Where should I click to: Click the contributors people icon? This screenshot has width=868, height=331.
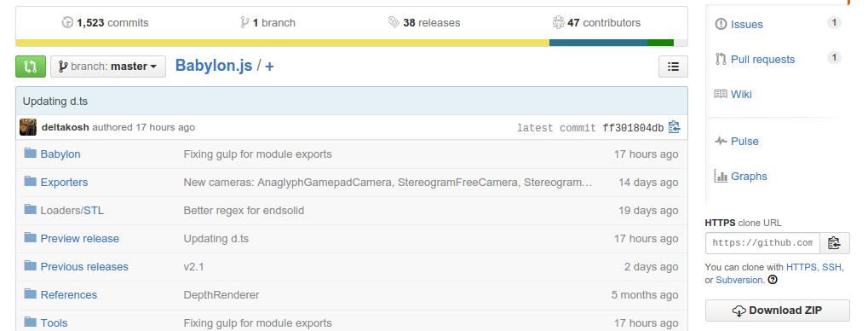(x=558, y=23)
